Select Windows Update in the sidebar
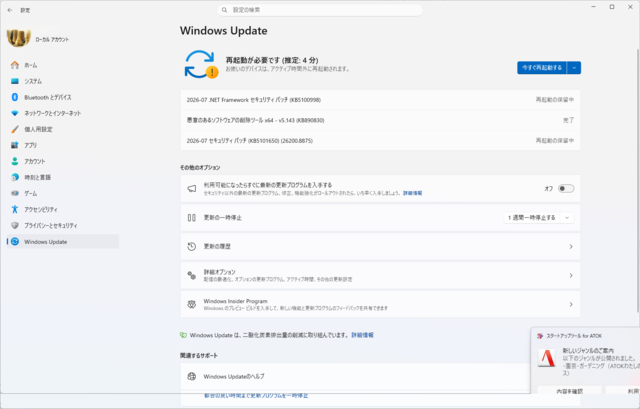Screen dimensions: 640x409 coord(63,242)
